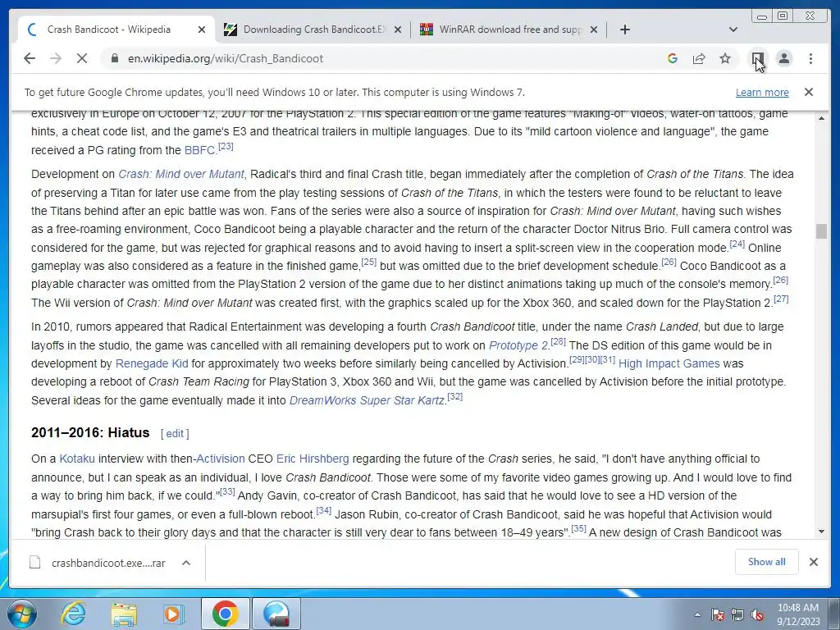Image resolution: width=840 pixels, height=630 pixels.
Task: Close the WinRAR download tab
Action: tap(594, 30)
